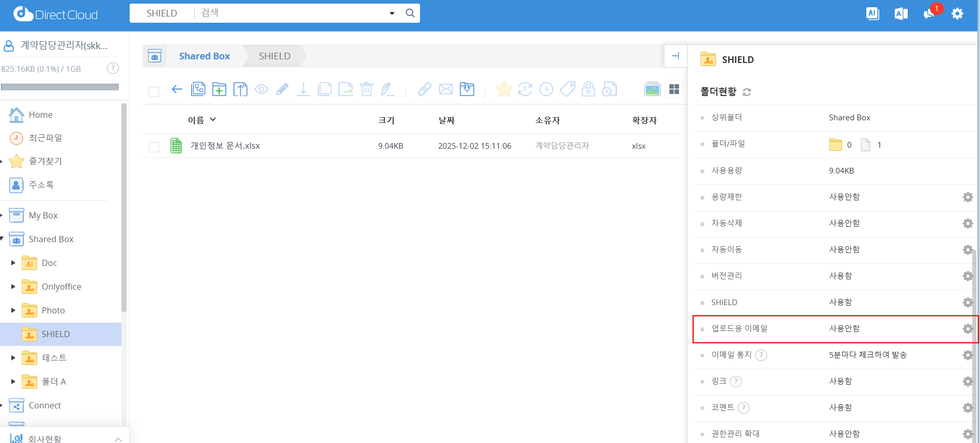This screenshot has height=443, width=980.
Task: Open settings gear for 용량제한
Action: pyautogui.click(x=968, y=197)
